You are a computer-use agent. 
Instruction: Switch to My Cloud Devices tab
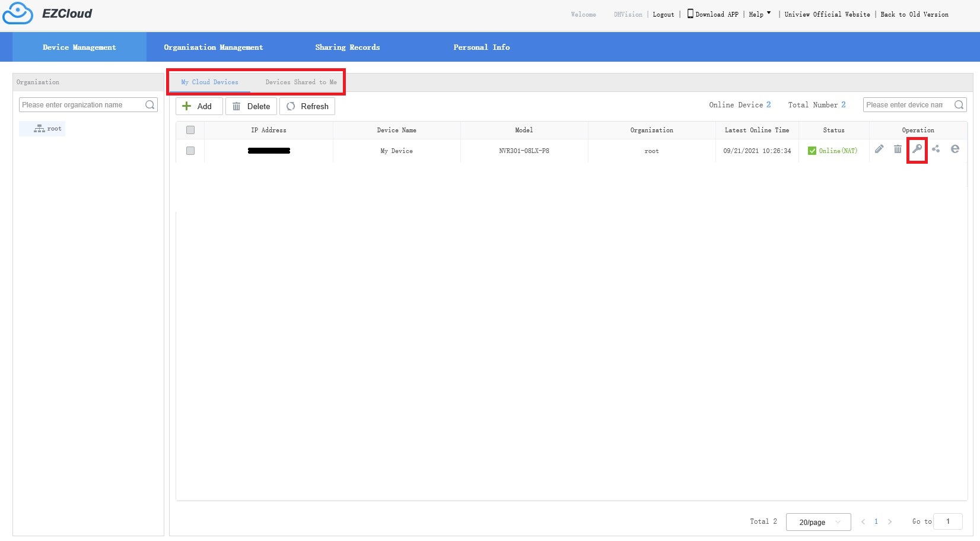click(x=210, y=82)
